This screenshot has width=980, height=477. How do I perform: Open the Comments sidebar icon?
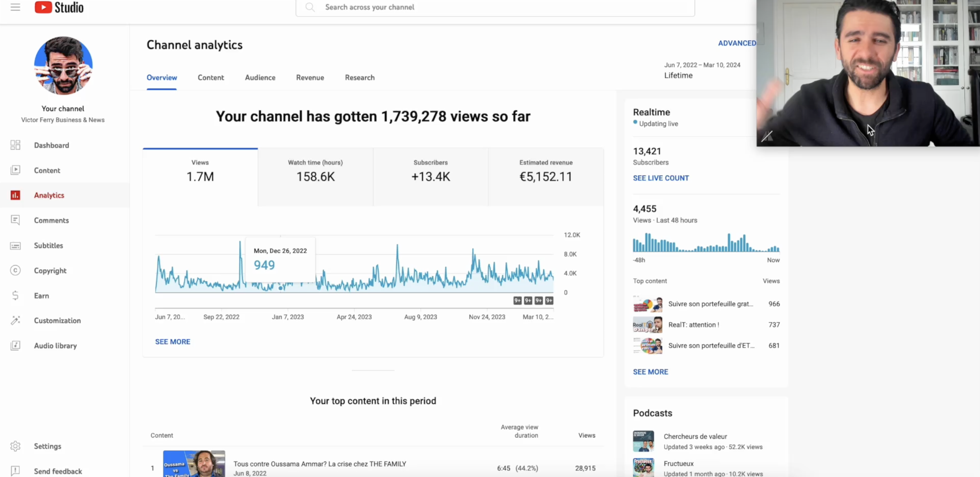click(15, 220)
